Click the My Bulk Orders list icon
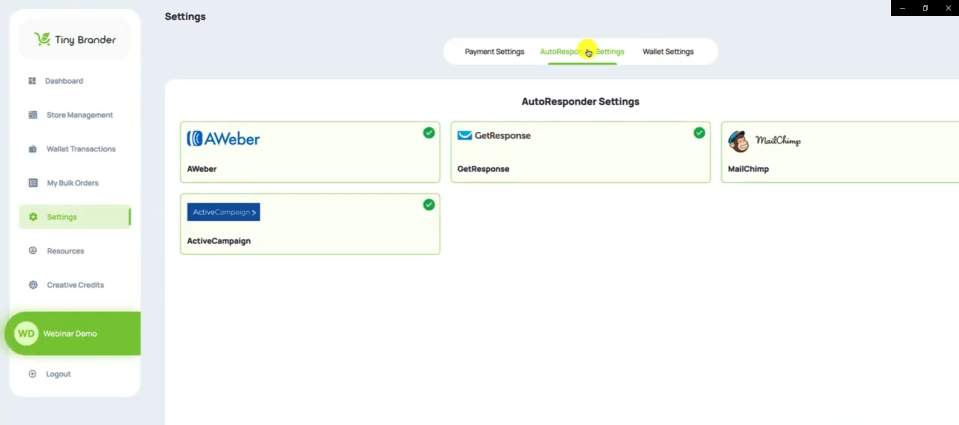 coord(33,183)
